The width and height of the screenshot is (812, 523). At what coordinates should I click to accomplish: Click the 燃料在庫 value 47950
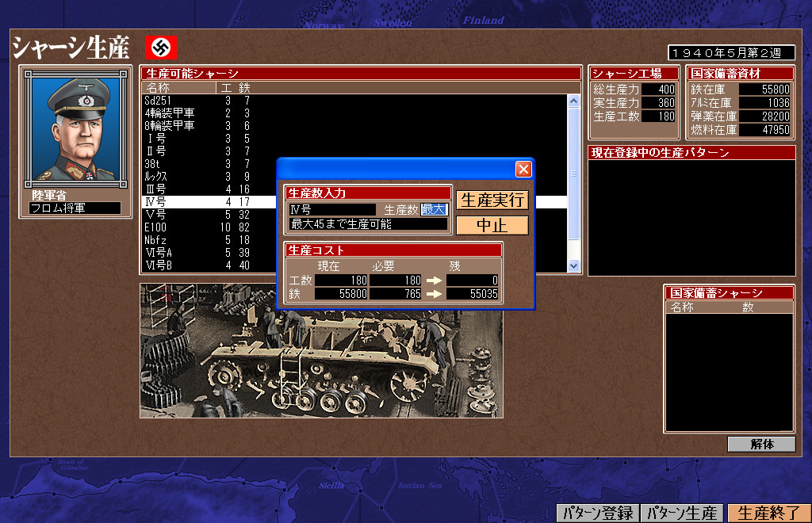pyautogui.click(x=765, y=130)
